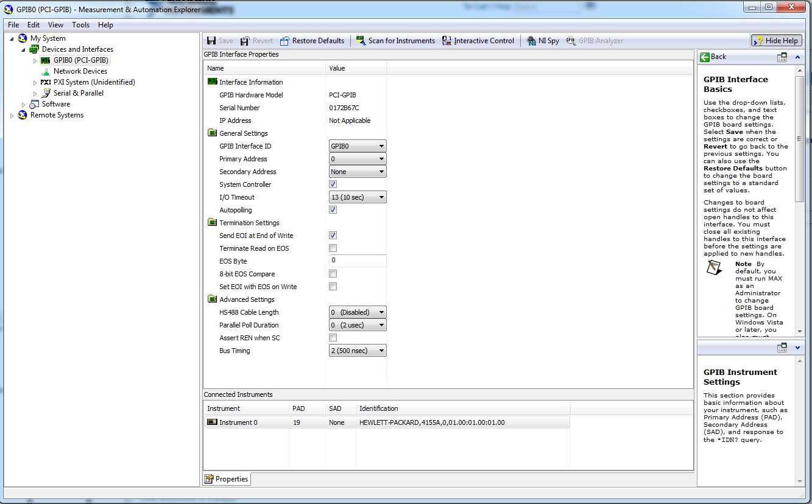Click the Revert toolbar icon

[245, 41]
